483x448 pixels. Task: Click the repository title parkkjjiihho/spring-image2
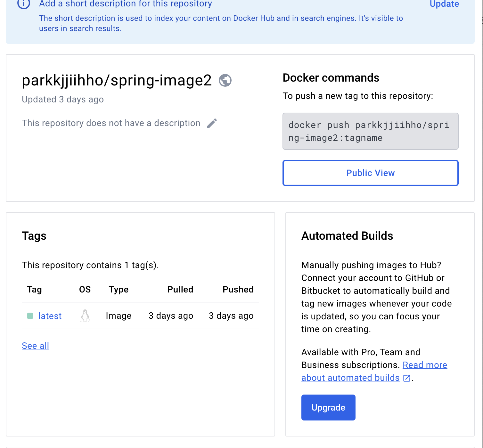117,80
